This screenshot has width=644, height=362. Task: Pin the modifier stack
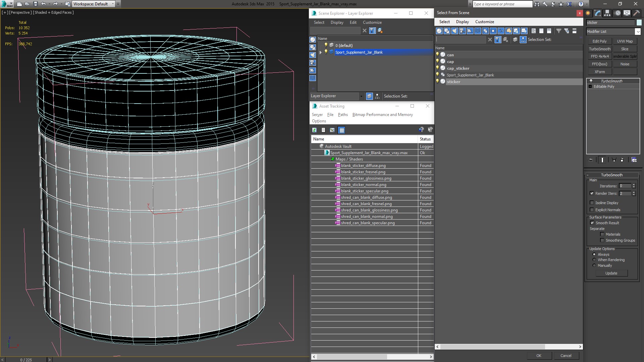tap(591, 160)
